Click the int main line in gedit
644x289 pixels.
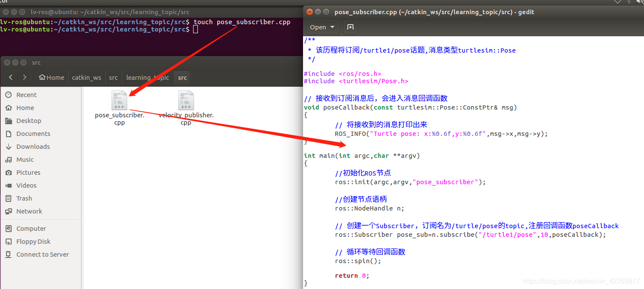click(362, 156)
